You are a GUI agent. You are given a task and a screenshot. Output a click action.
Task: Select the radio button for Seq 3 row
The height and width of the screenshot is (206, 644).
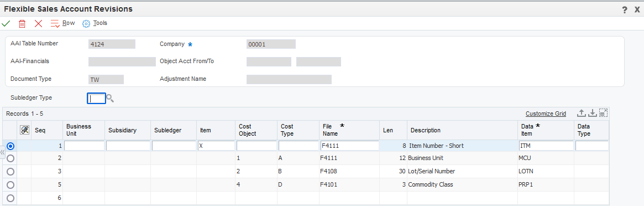pos(11,172)
